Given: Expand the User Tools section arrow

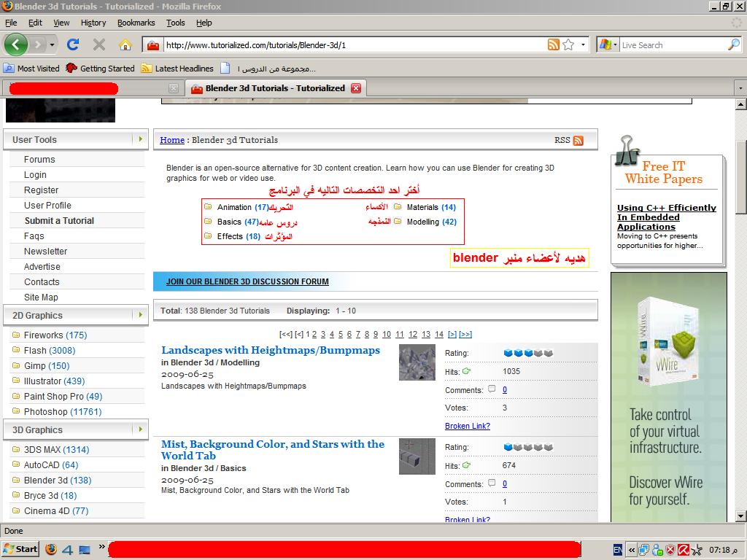Looking at the screenshot, I should pyautogui.click(x=140, y=139).
